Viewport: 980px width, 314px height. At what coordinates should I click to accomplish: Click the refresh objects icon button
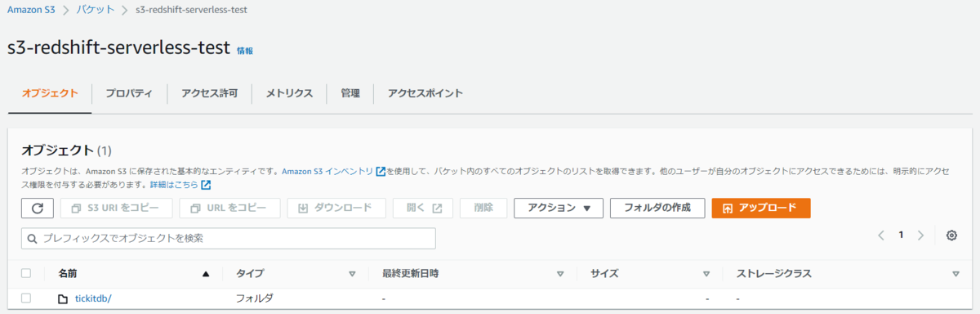point(37,208)
